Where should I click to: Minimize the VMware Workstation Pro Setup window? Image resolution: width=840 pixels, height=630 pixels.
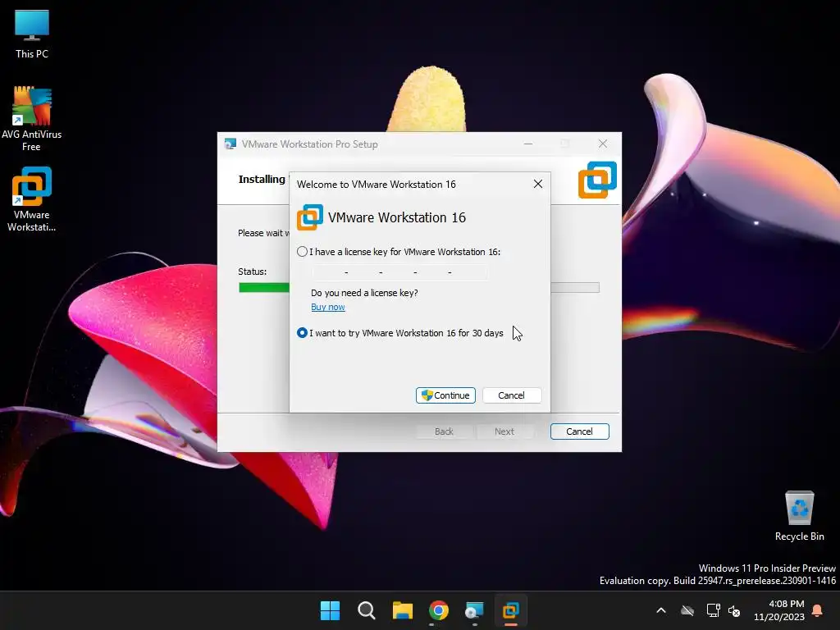(528, 144)
